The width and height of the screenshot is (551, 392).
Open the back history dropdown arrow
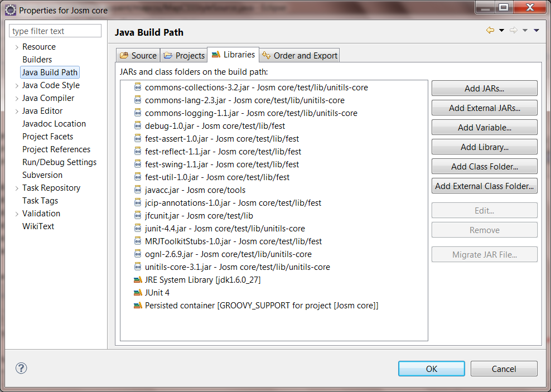tap(501, 31)
